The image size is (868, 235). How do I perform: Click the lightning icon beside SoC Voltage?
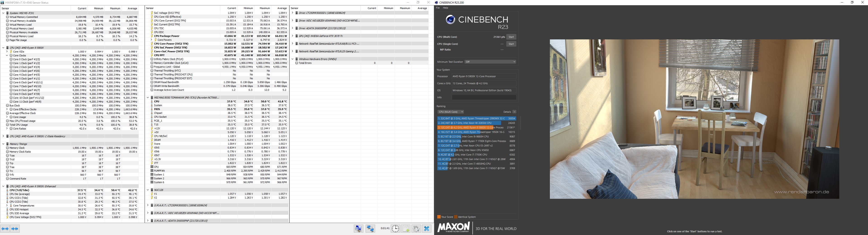(x=152, y=13)
